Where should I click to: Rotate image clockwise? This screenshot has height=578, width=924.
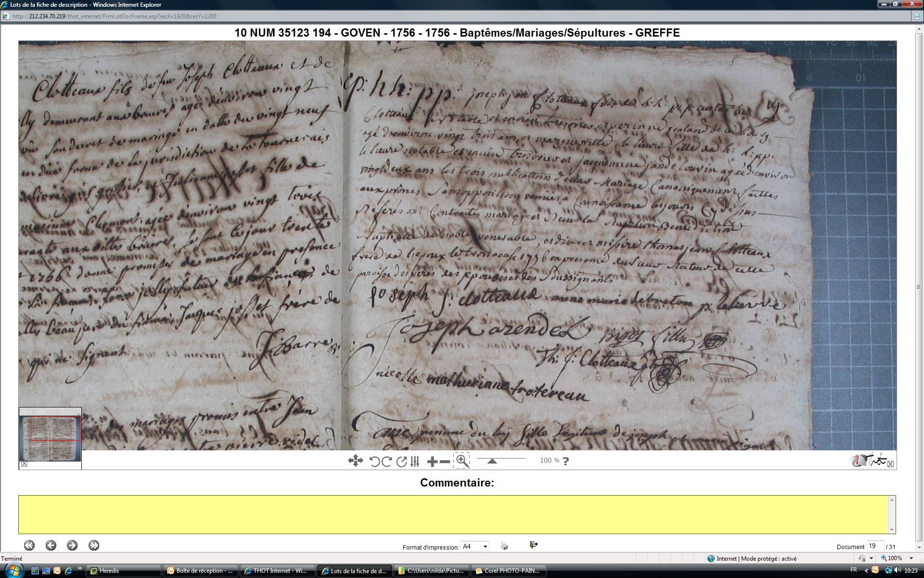[386, 461]
